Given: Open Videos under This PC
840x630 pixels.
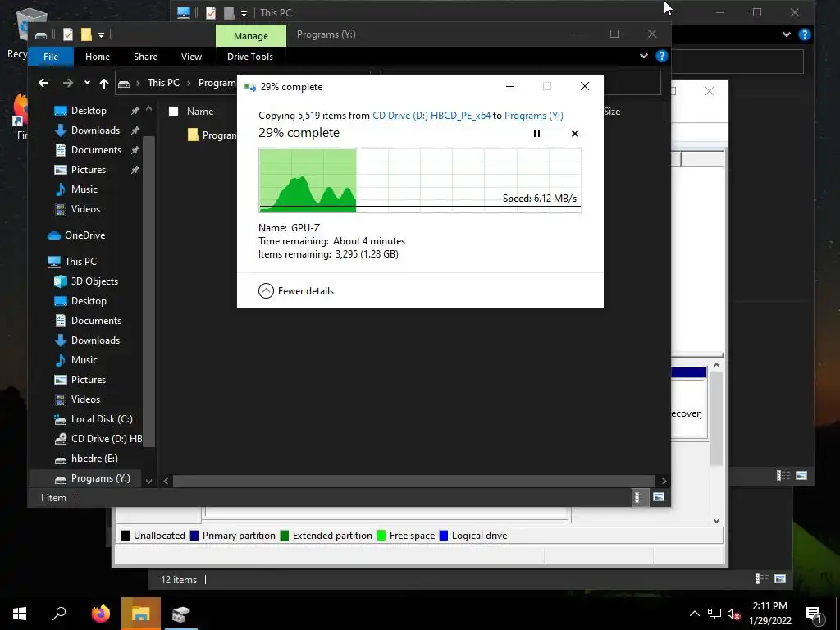Looking at the screenshot, I should coord(85,399).
